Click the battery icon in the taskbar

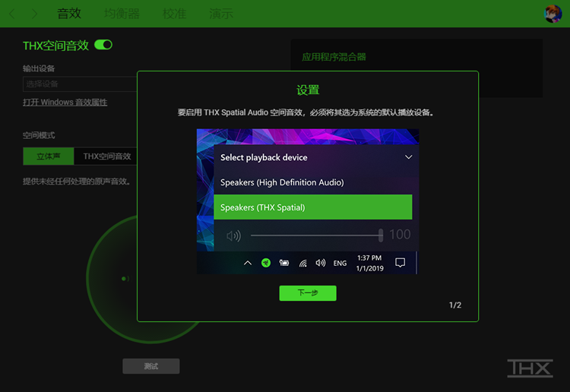click(x=284, y=263)
